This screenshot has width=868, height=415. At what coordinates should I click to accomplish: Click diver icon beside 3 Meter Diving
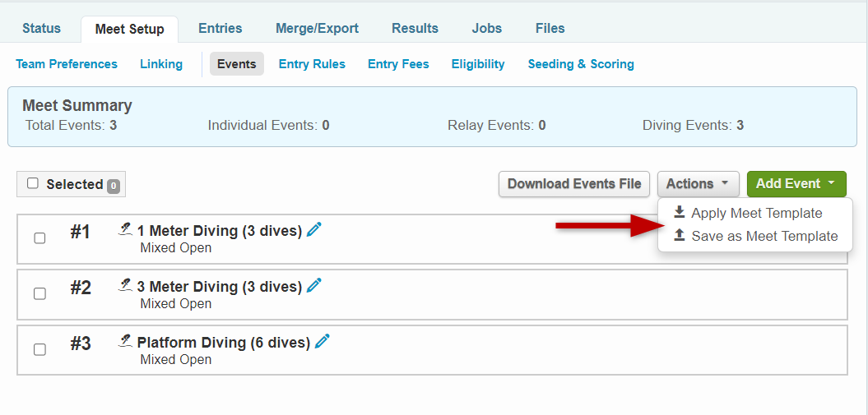[x=126, y=286]
